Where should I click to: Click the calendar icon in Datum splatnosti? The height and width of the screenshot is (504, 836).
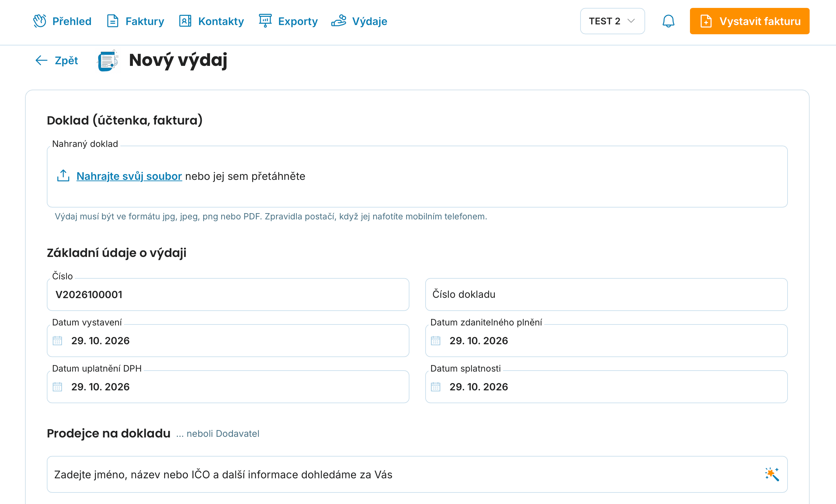coord(436,387)
